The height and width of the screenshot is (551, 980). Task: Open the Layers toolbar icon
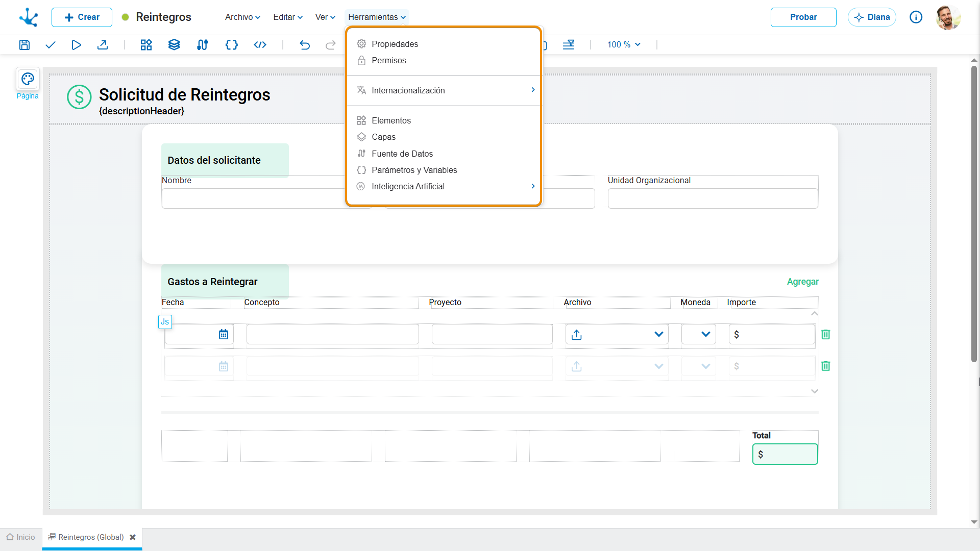174,45
